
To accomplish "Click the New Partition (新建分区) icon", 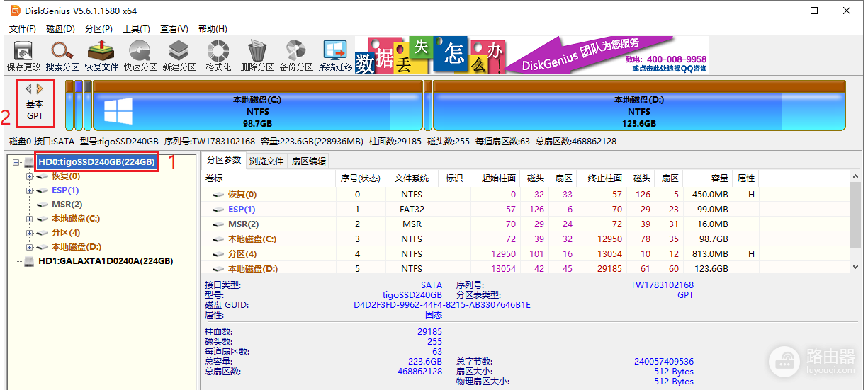I will 179,55.
